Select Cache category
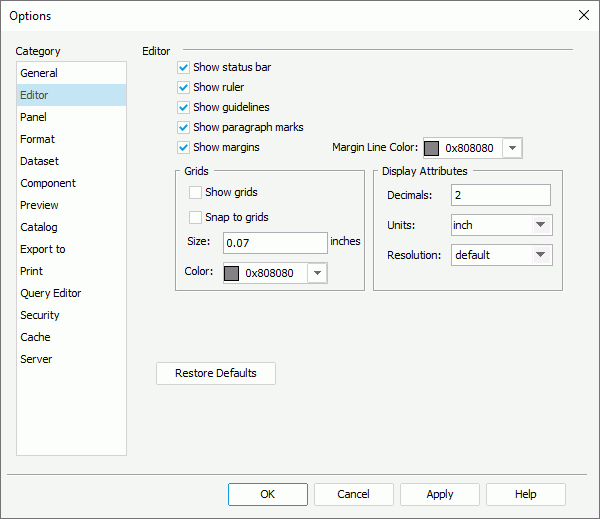 (x=71, y=337)
